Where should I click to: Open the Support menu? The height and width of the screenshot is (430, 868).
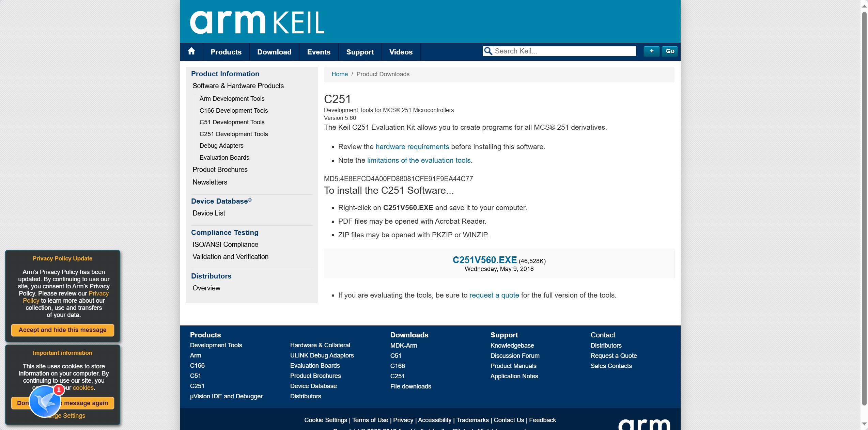point(360,52)
